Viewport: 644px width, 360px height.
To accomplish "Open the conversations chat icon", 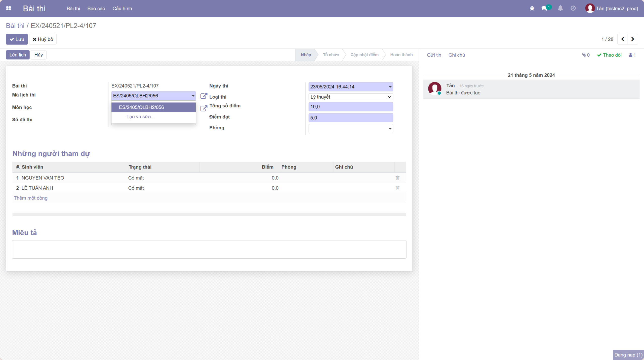I will tap(544, 8).
